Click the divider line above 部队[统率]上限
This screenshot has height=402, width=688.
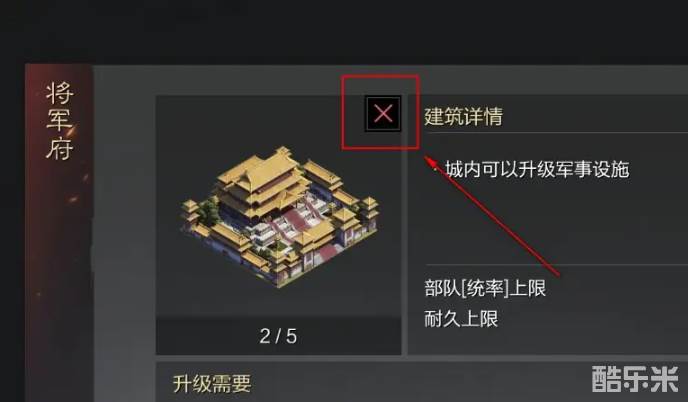pyautogui.click(x=556, y=265)
